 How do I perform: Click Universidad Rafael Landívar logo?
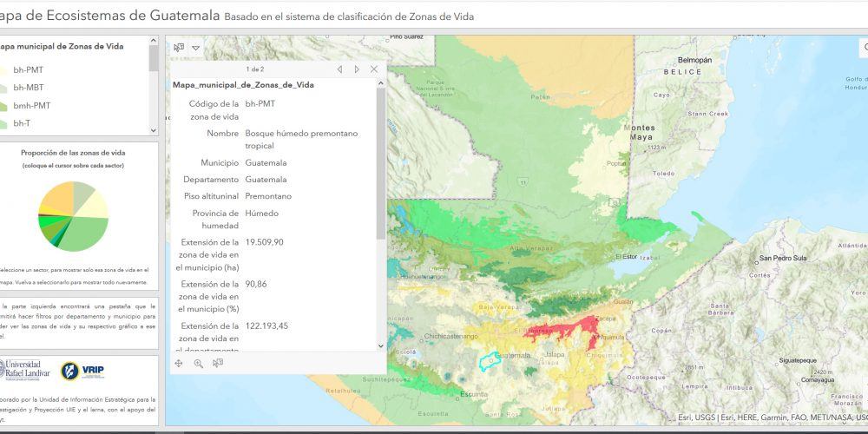tap(24, 370)
